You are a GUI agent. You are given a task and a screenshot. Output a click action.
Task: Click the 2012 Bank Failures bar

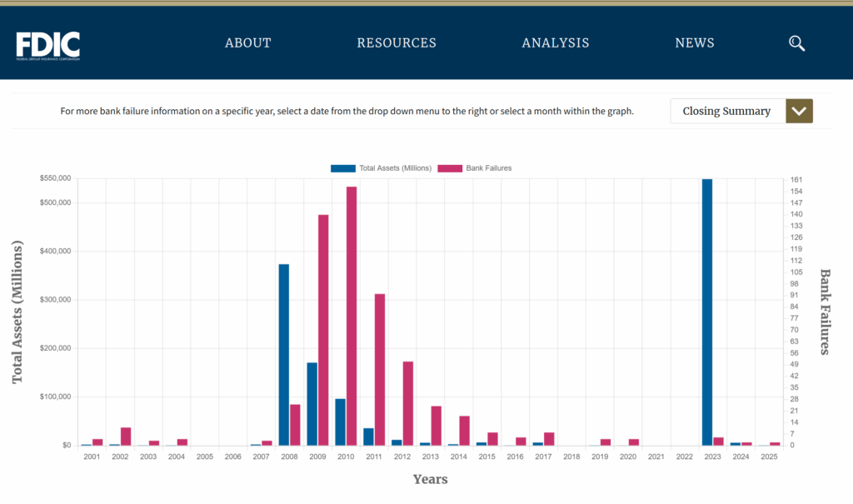click(x=408, y=403)
